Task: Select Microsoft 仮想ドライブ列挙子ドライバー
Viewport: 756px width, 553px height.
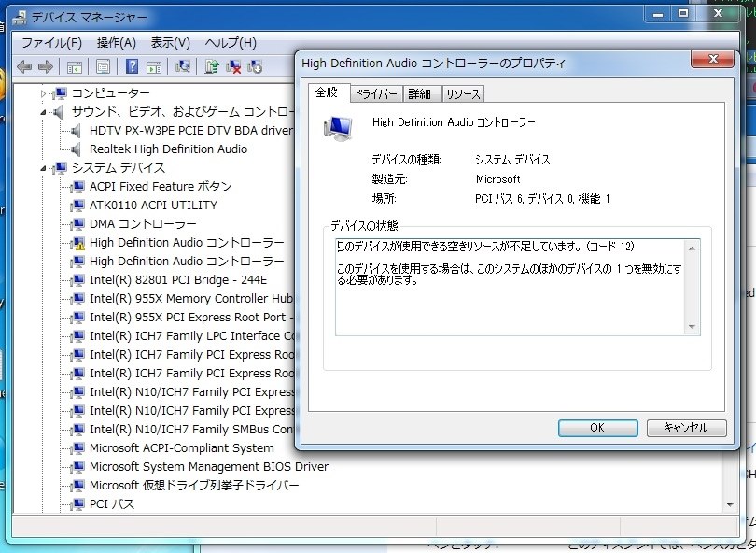Action: tap(194, 486)
